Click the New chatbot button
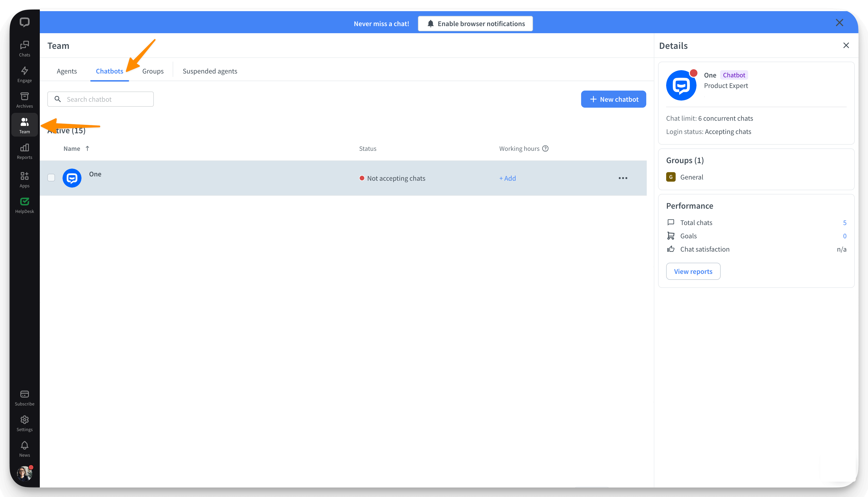Image resolution: width=868 pixels, height=497 pixels. click(x=613, y=99)
